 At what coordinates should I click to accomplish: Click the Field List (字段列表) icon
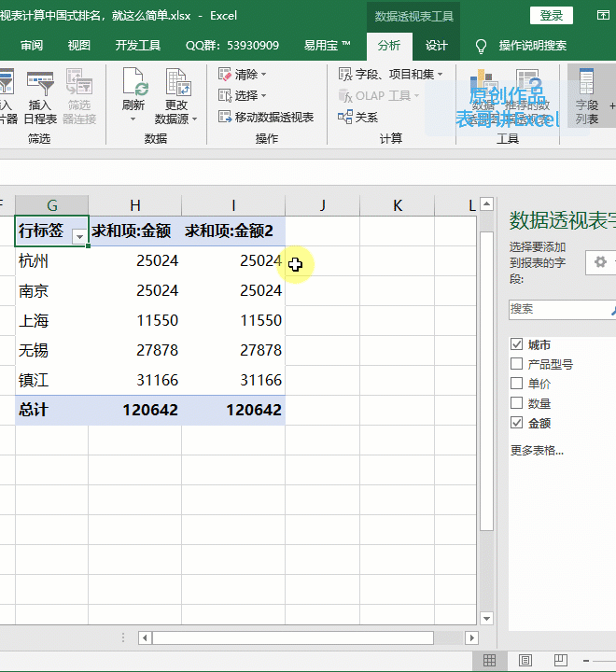coord(586,81)
